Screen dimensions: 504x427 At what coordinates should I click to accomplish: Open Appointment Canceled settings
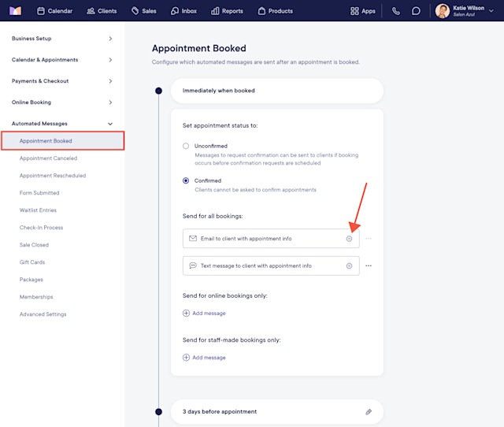tap(48, 158)
